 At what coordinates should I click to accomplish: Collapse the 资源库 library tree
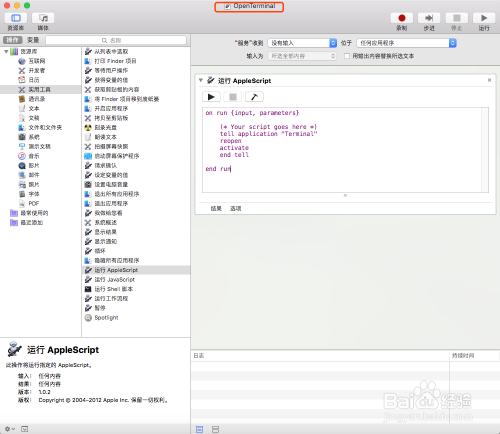point(6,51)
